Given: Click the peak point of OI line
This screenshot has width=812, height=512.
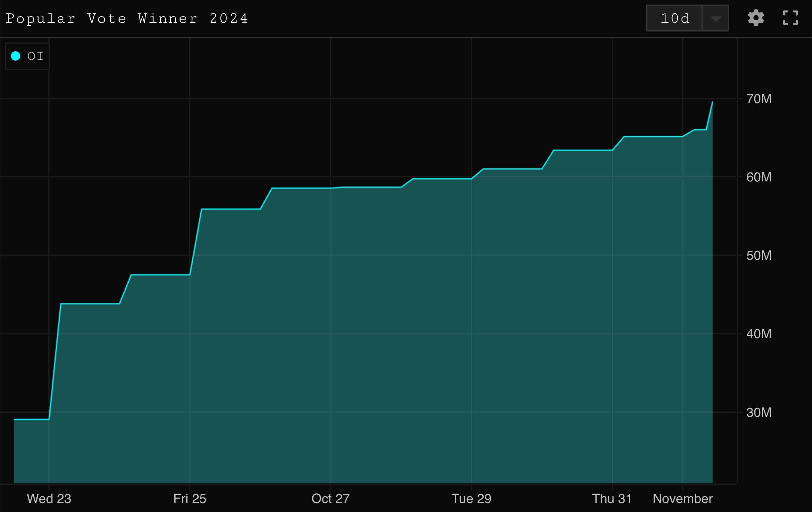Looking at the screenshot, I should tap(712, 102).
